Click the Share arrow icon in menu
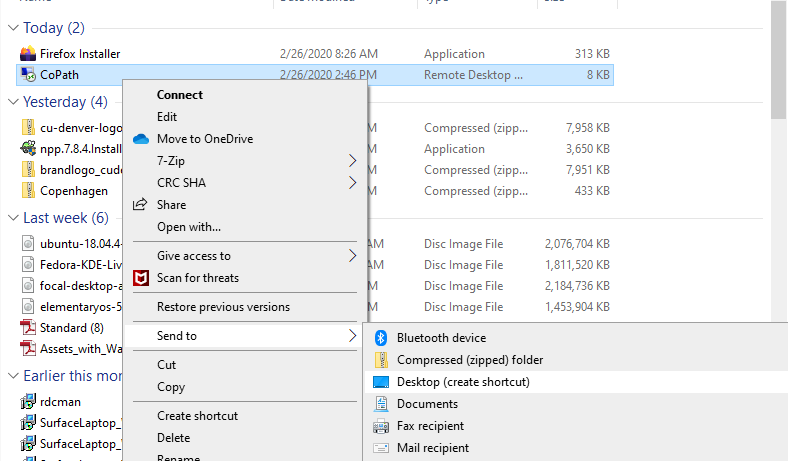 (140, 204)
